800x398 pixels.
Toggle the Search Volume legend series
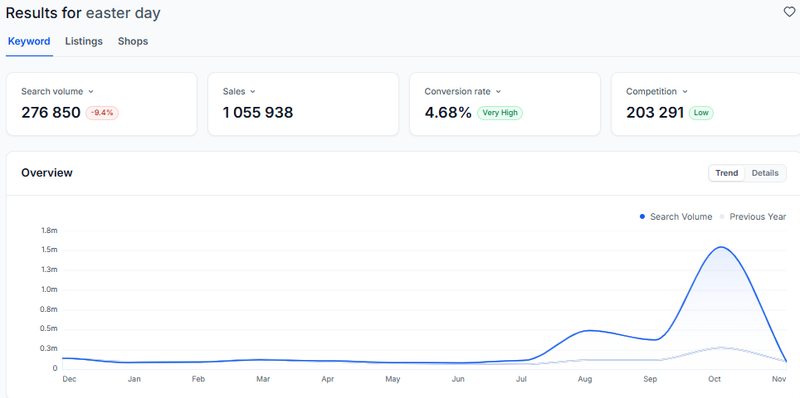click(676, 217)
